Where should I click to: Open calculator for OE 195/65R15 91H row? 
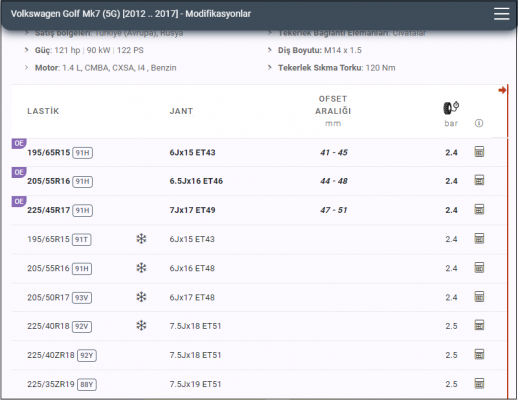[x=479, y=152]
